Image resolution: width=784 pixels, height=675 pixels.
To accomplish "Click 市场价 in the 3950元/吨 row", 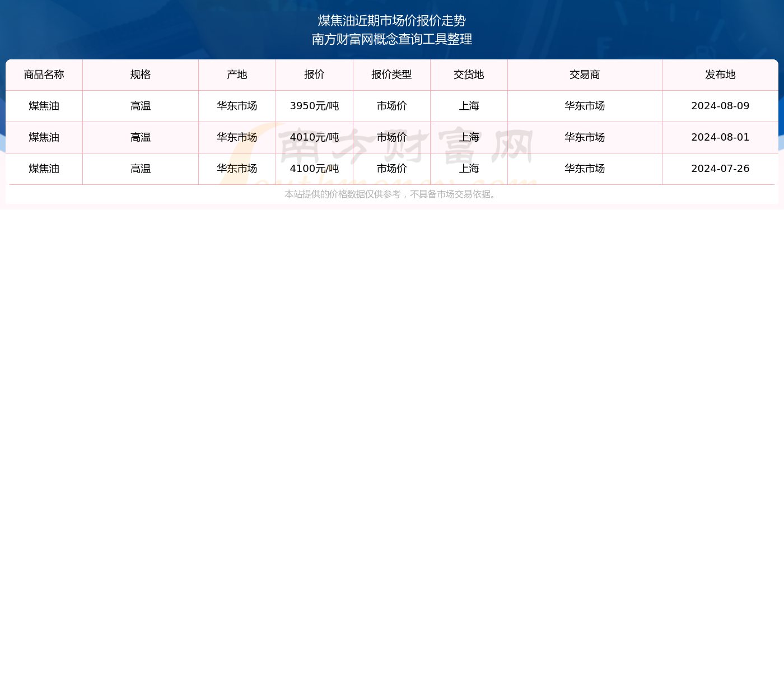I will [x=391, y=106].
